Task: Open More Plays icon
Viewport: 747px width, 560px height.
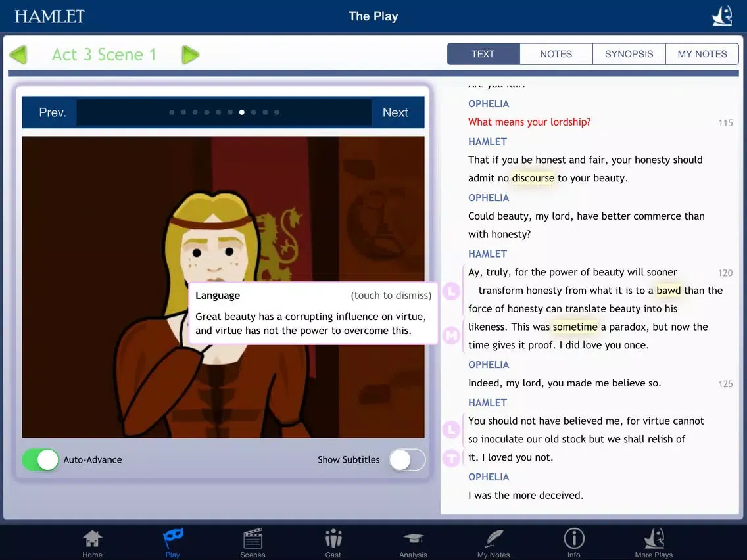Action: (654, 544)
